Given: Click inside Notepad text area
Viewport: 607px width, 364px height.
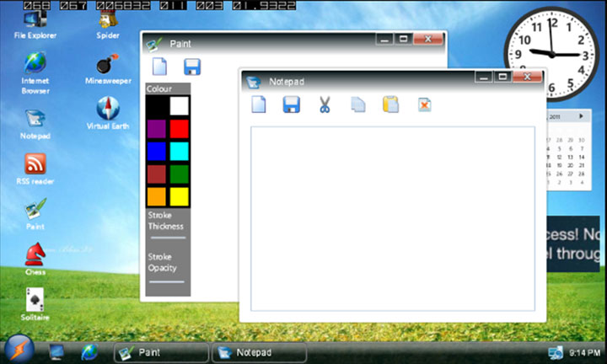Looking at the screenshot, I should pyautogui.click(x=393, y=218).
